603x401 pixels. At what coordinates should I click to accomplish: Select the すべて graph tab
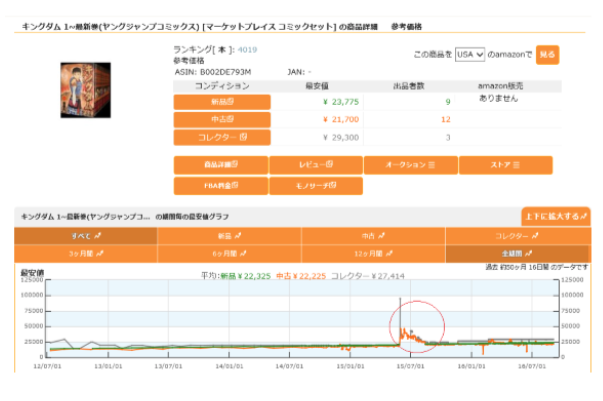[85, 236]
